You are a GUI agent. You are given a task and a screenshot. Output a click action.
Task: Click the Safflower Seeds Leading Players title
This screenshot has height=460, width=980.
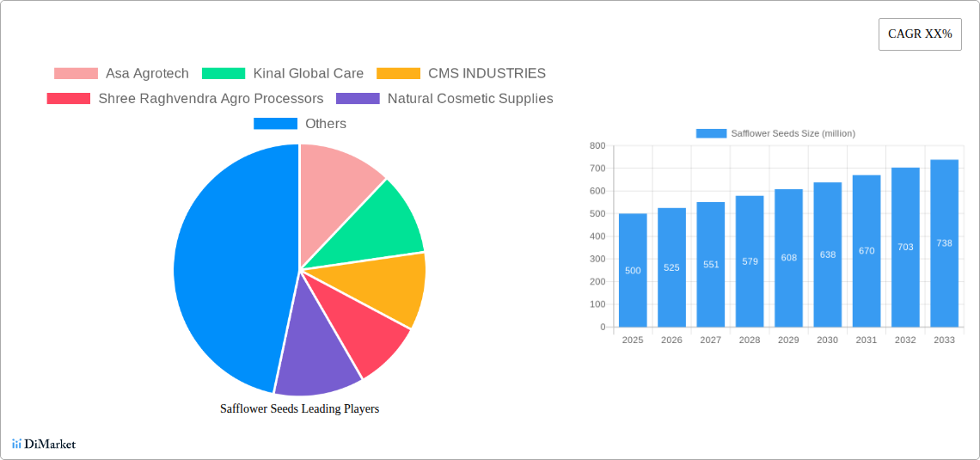300,408
